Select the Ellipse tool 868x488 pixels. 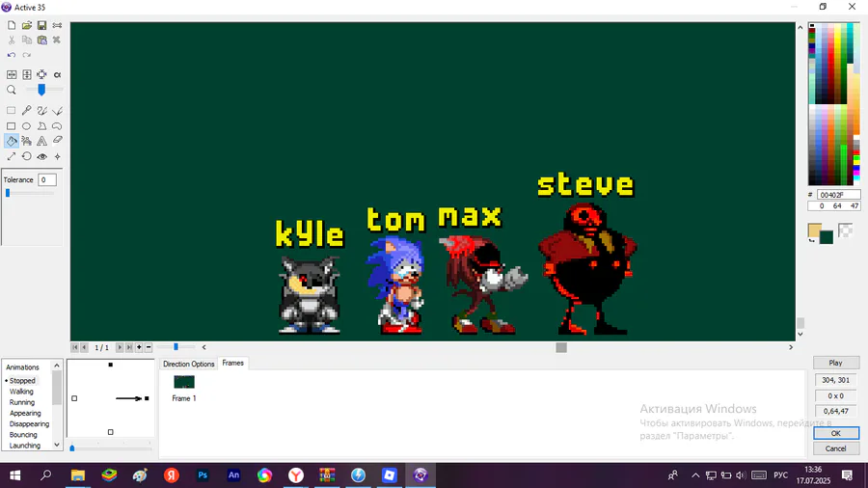[27, 126]
